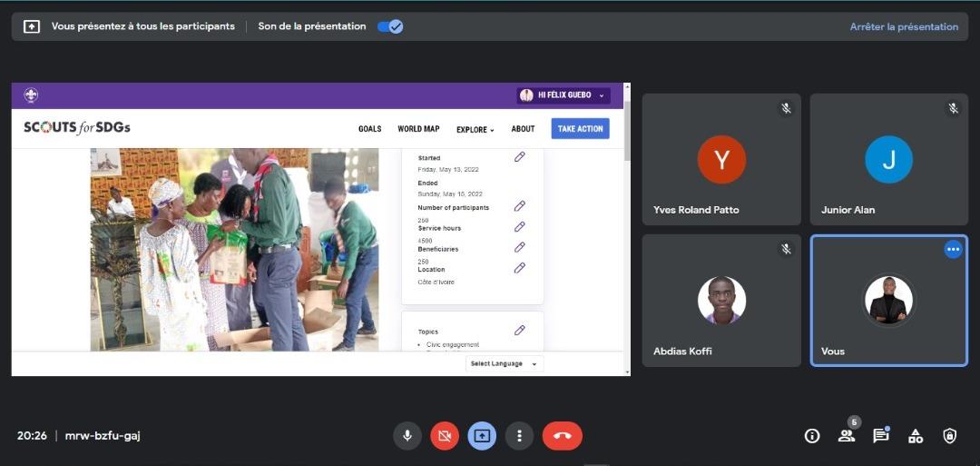The image size is (980, 466).
Task: Mute the microphone button
Action: [407, 436]
